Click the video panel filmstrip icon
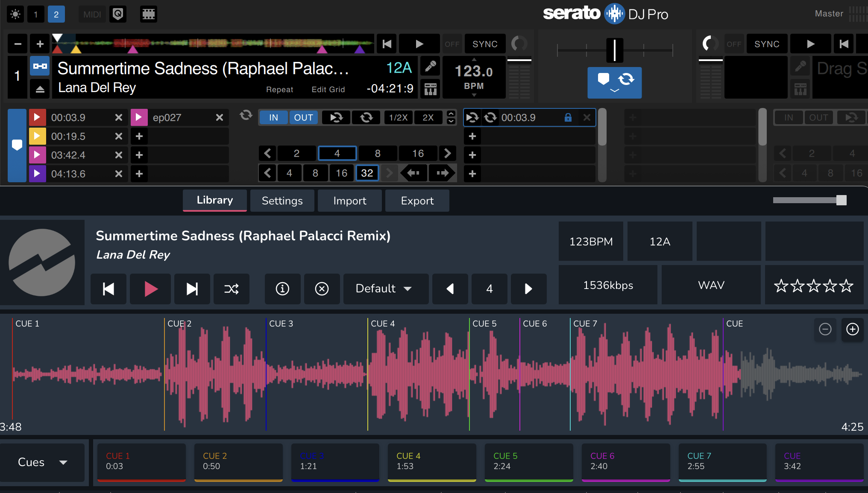Screen dimensions: 868x493 (148, 14)
